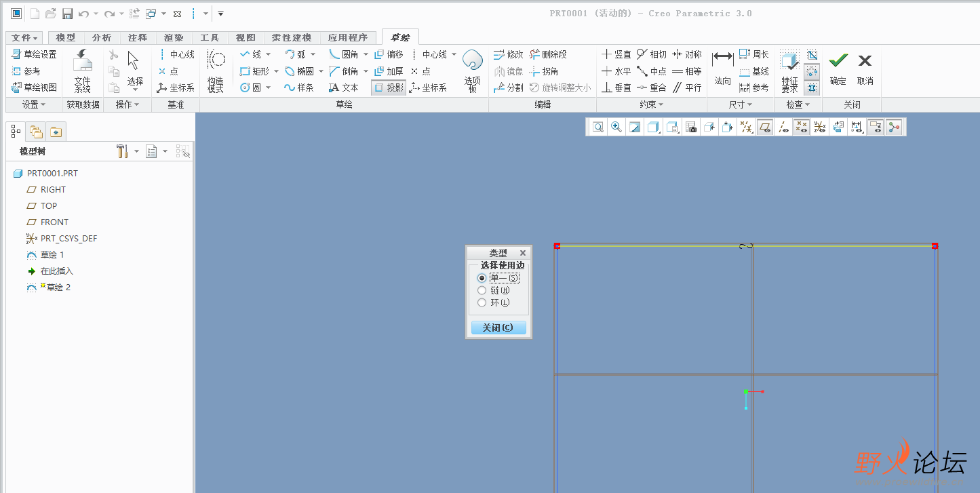Toggle Highlight Open Ends in Inspect group

coord(812,71)
